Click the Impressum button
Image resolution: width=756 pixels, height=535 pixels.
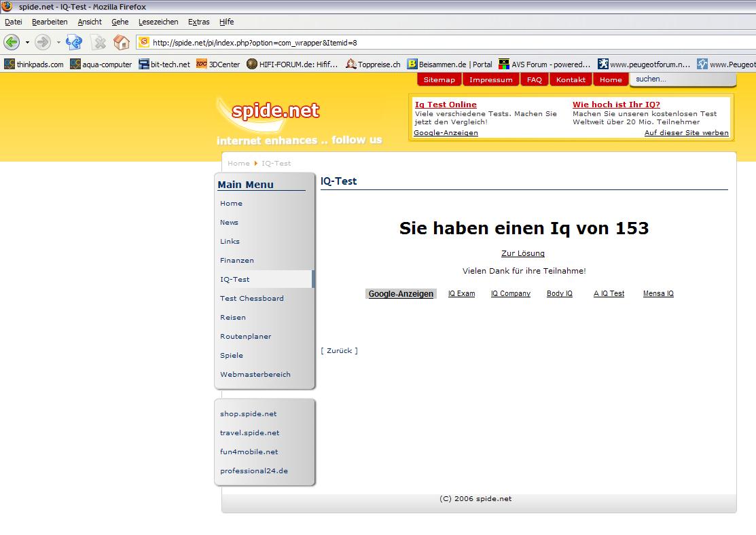[x=490, y=79]
